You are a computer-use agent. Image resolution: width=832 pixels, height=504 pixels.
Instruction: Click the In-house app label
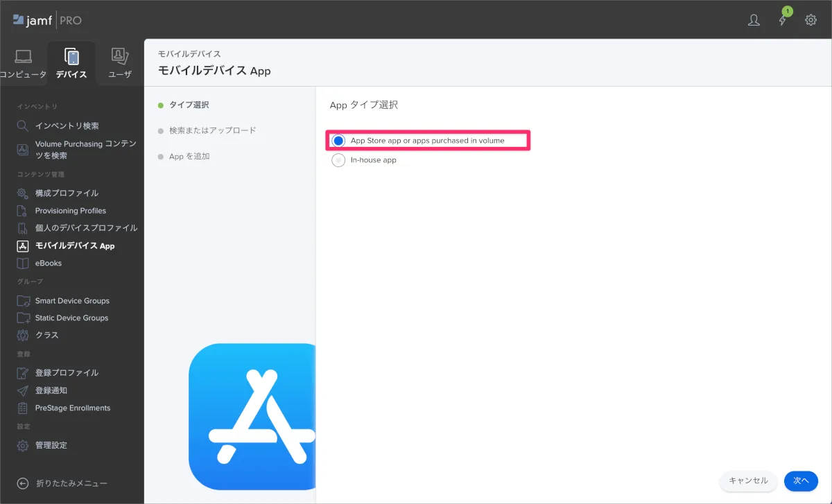(374, 160)
